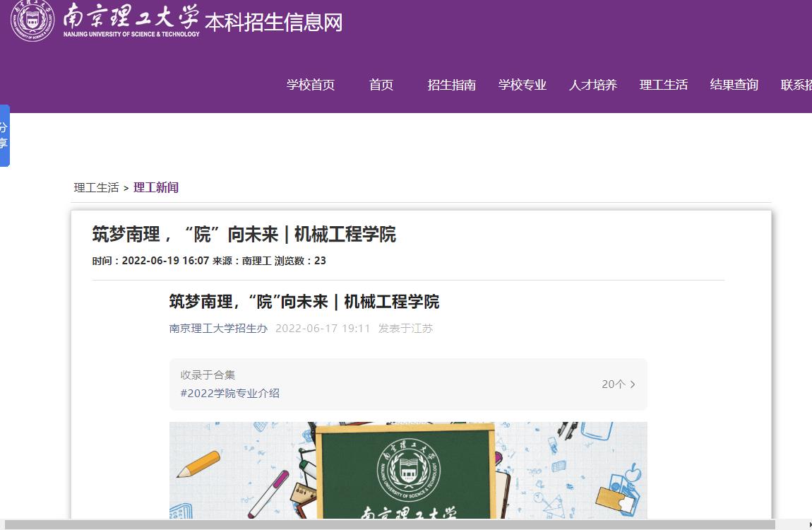The image size is (812, 530).
Task: Click the 本科招生信息网 site title
Action: click(273, 23)
